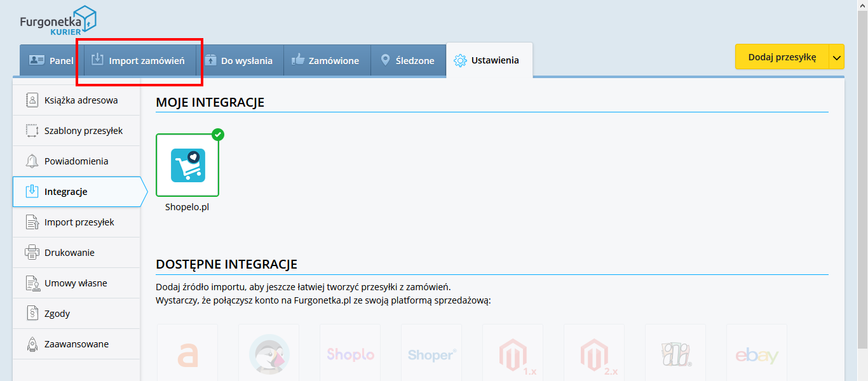Add the Allegro integration
Screen dimensions: 868x381
pyautogui.click(x=187, y=352)
